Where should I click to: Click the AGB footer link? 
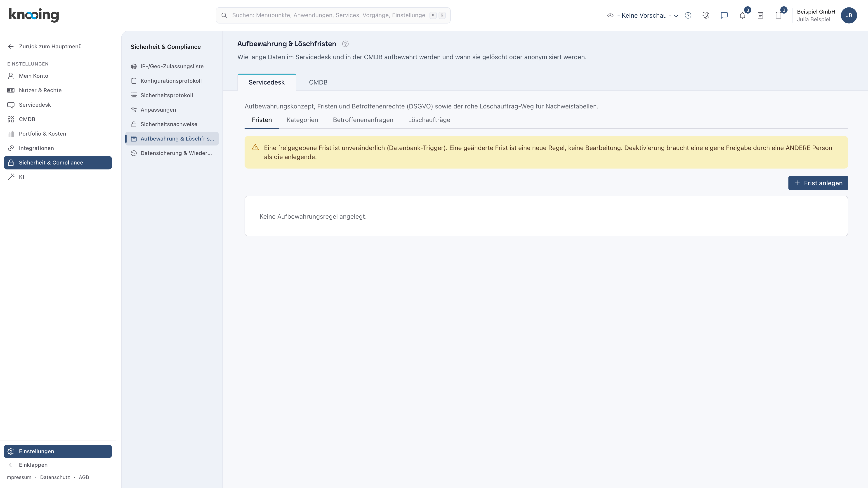point(84,477)
